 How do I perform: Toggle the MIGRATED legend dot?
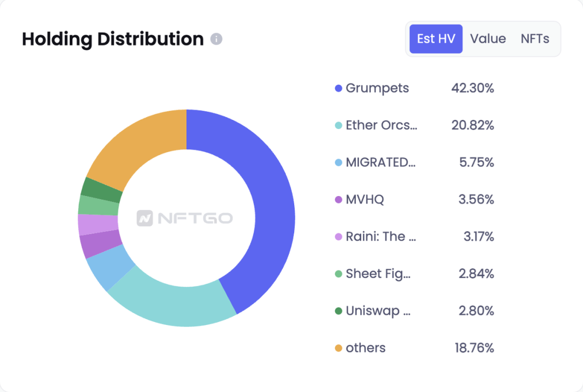[338, 163]
